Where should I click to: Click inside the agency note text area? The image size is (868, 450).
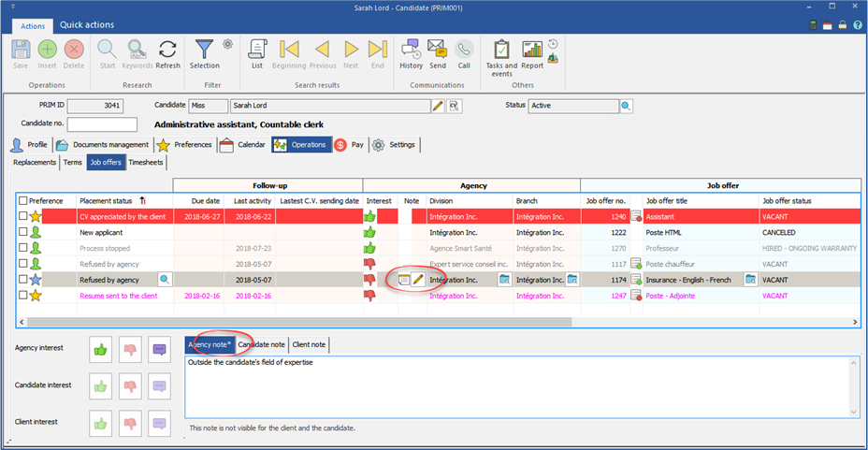[x=516, y=387]
